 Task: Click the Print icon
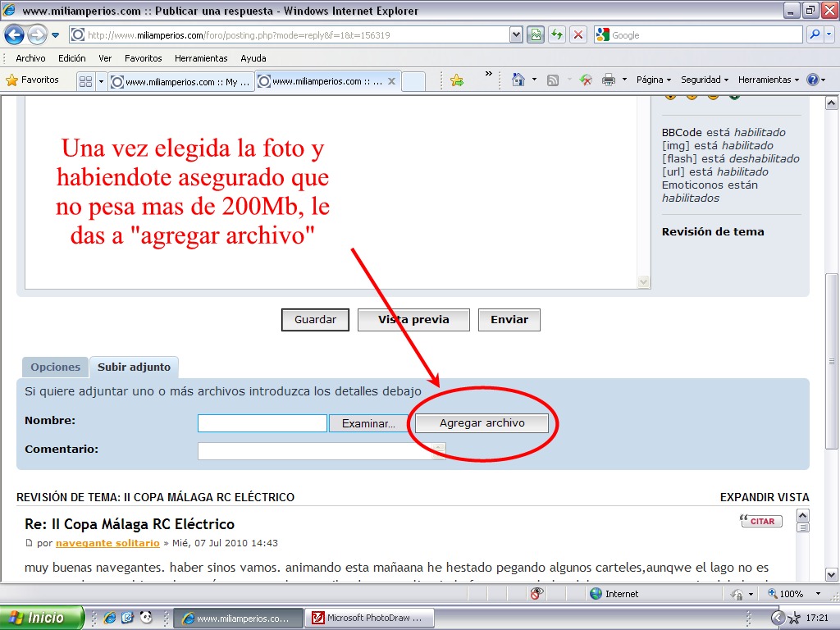click(609, 80)
